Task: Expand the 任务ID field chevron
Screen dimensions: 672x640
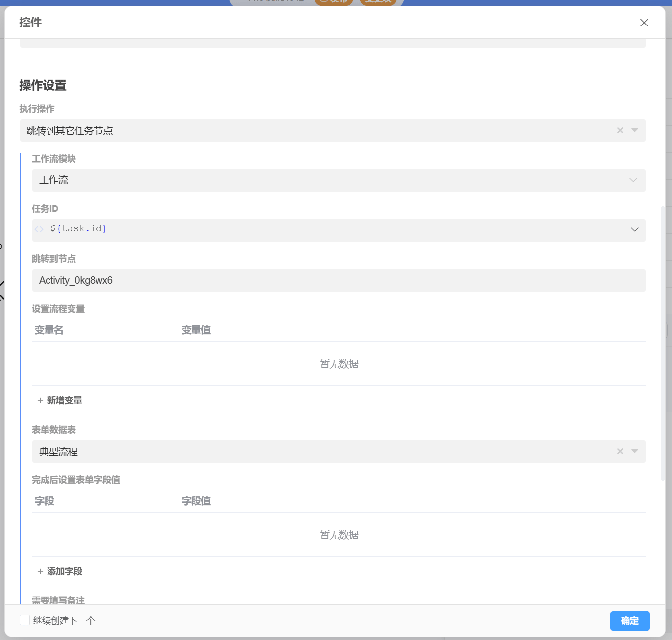Action: tap(634, 229)
